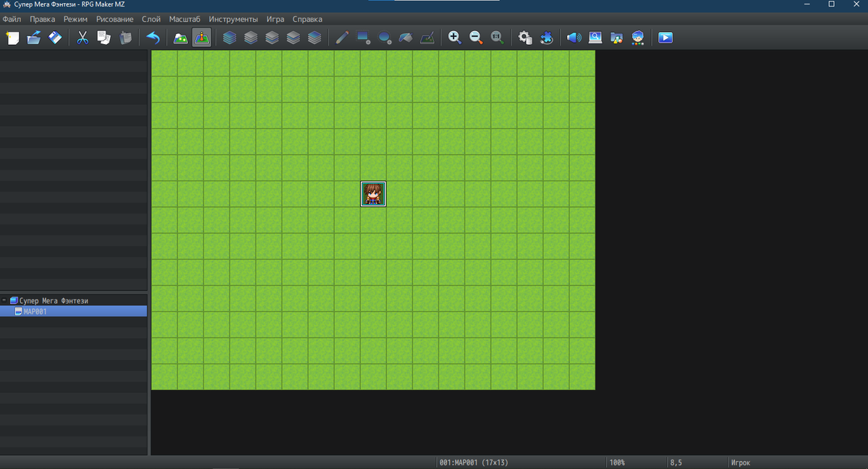Minimize the RPG Maker MZ window
Image resolution: width=868 pixels, height=469 pixels.
(x=807, y=4)
